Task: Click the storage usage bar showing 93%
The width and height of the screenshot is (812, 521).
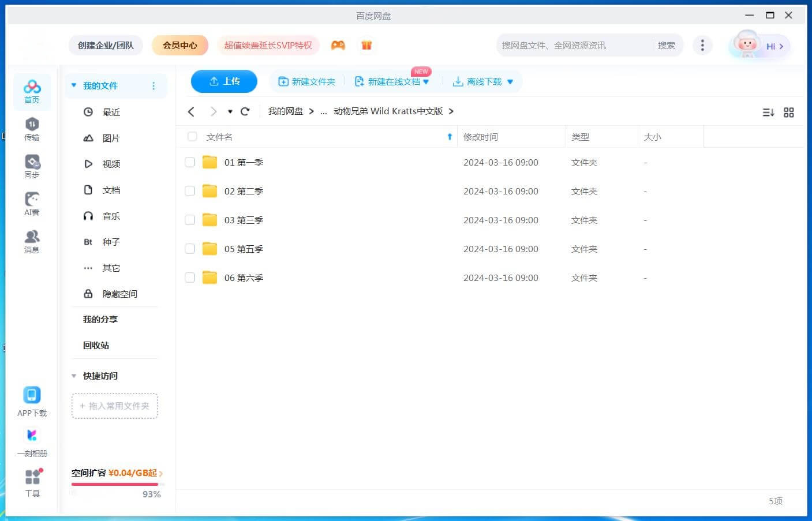Action: coord(115,484)
